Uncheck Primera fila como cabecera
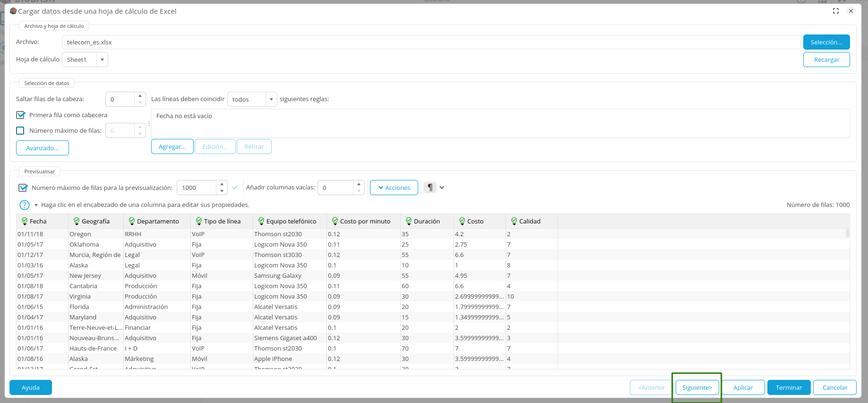Viewport: 868px width, 403px height. tap(20, 115)
